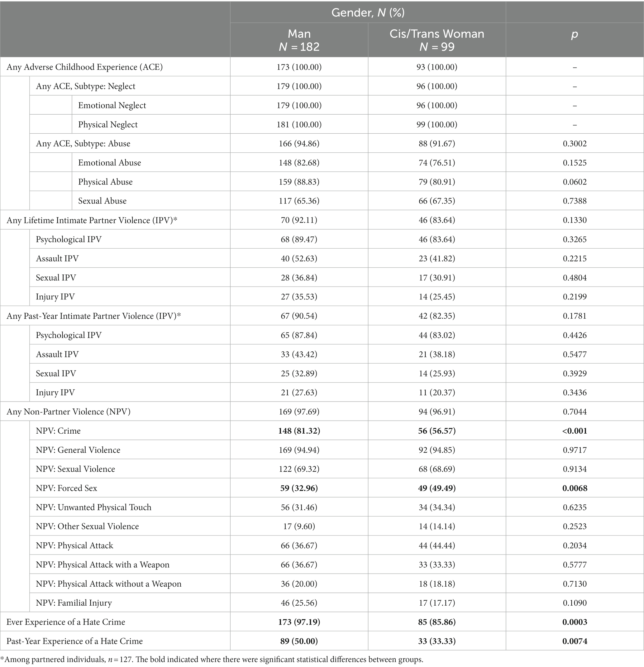Click the 'Sexual Abuse' row label
This screenshot has width=644, height=667.
[x=102, y=201]
